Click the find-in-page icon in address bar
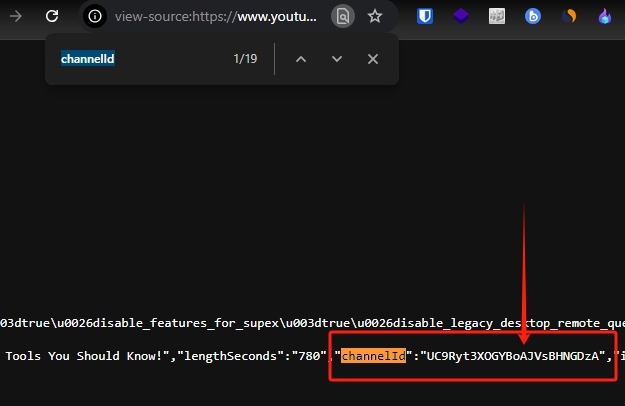This screenshot has width=625, height=406. point(343,16)
